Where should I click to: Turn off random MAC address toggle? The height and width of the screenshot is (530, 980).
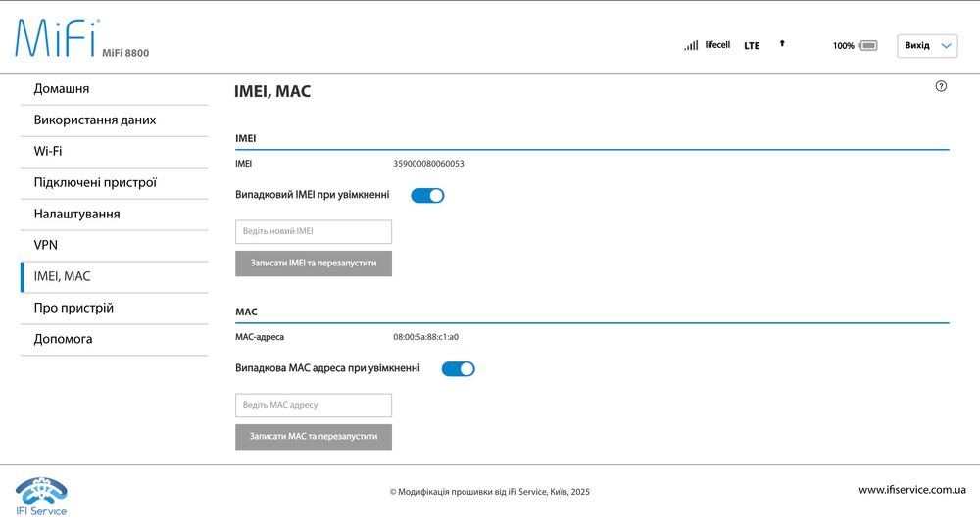click(x=458, y=369)
